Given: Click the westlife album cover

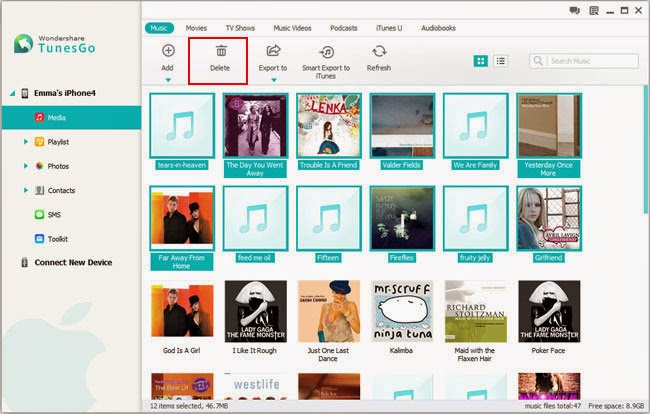Looking at the screenshot, I should [255, 386].
